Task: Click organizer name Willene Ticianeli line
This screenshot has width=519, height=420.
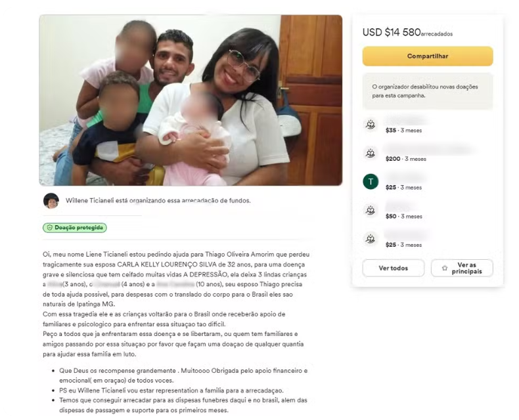Action: tap(158, 200)
